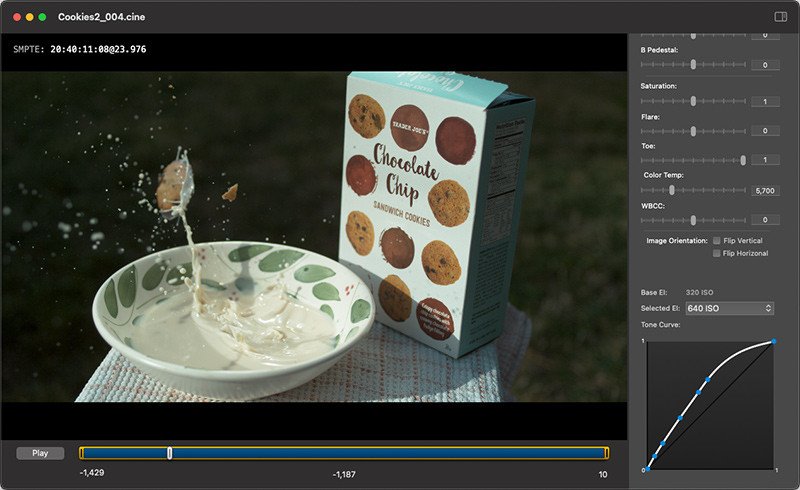This screenshot has width=800, height=490.
Task: Click the WBCC value field
Action: [x=765, y=219]
